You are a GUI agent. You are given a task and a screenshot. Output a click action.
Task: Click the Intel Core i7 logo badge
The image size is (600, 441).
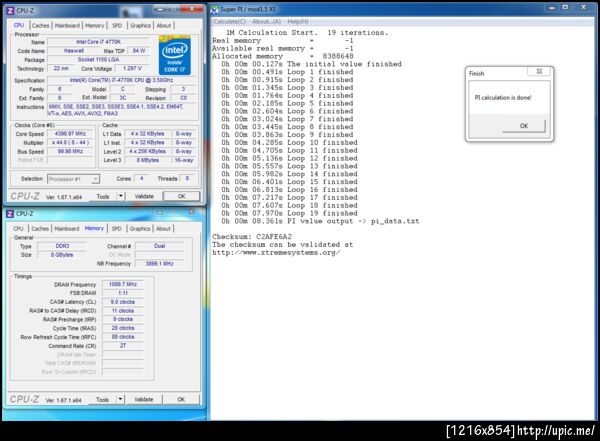click(x=175, y=55)
